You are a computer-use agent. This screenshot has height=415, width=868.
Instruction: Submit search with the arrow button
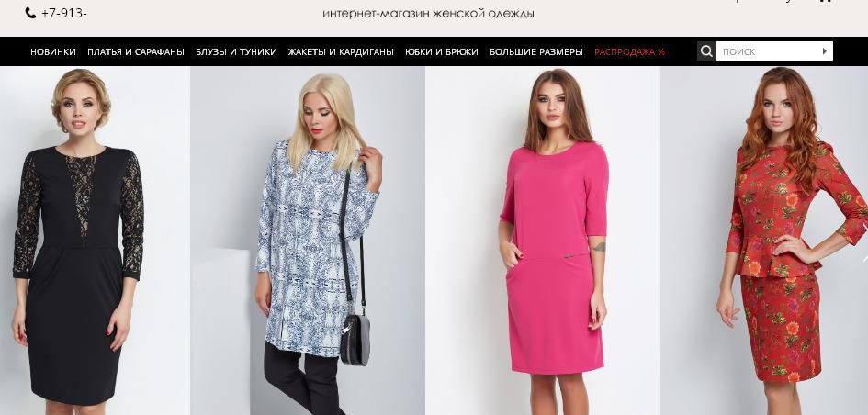[x=824, y=51]
